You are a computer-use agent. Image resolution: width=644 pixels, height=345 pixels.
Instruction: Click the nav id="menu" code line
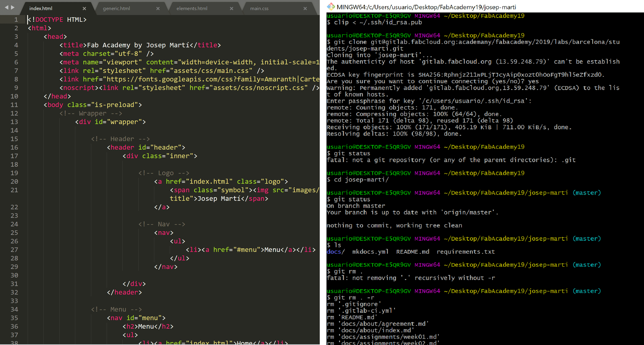click(x=136, y=318)
